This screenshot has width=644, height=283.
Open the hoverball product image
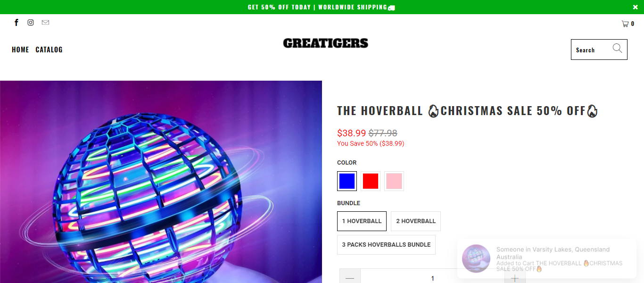(x=161, y=182)
